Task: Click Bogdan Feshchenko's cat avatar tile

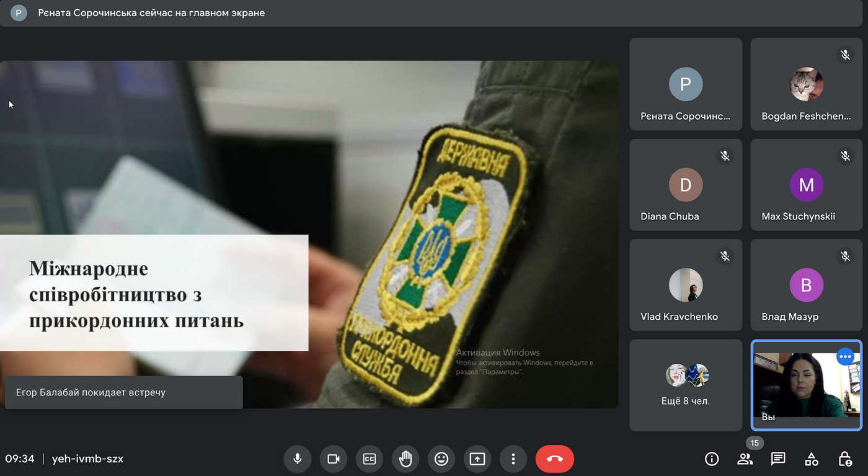Action: [806, 84]
